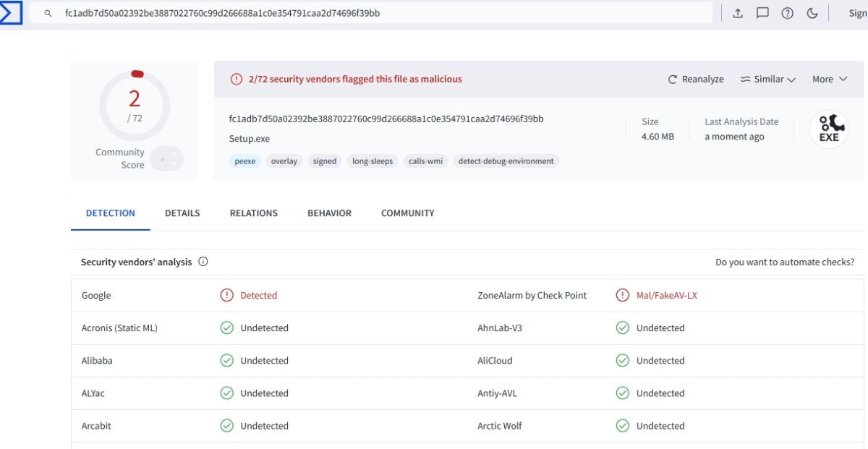Click the AliCloud vendor name
868x449 pixels.
tap(495, 361)
